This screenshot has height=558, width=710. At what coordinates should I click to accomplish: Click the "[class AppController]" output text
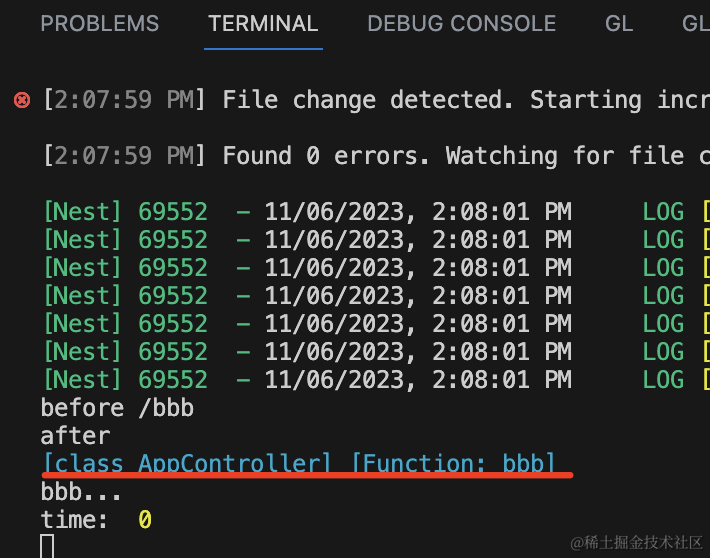187,463
